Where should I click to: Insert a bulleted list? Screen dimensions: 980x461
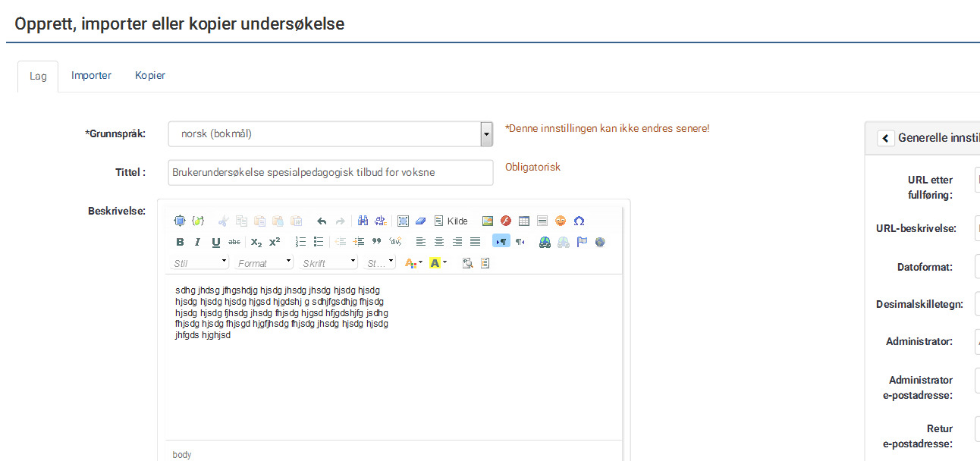(319, 242)
